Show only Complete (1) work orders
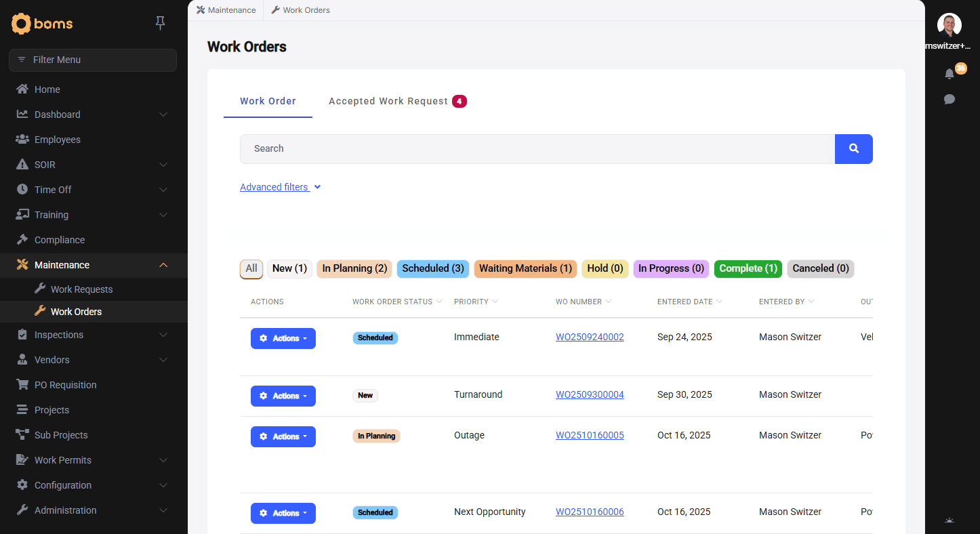Image resolution: width=980 pixels, height=534 pixels. click(x=748, y=268)
